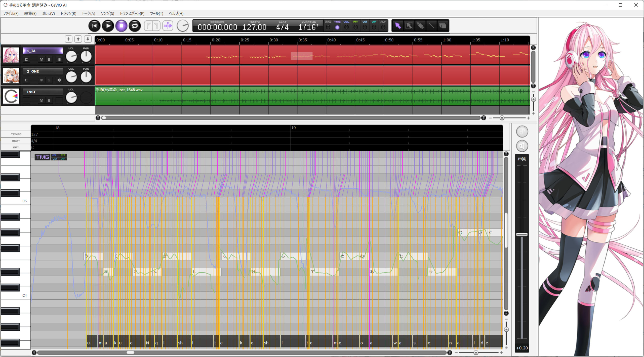The image size is (644, 357).
Task: Select the INST track name
Action: coord(43,92)
